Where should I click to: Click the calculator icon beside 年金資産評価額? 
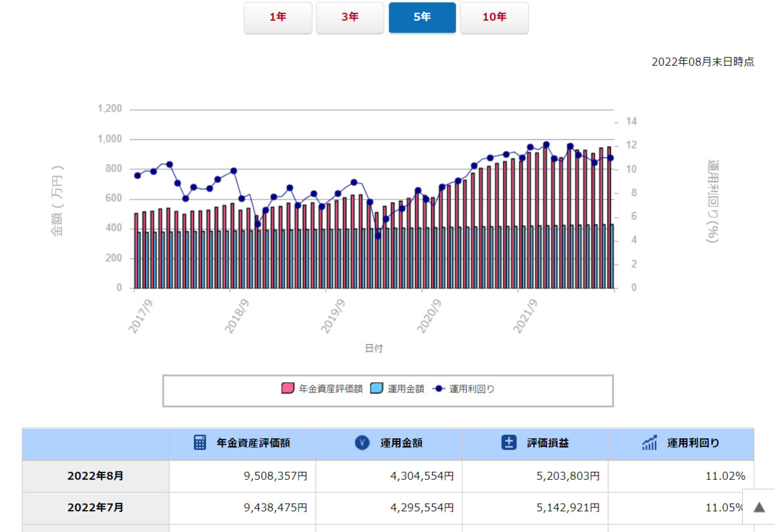[x=200, y=443]
